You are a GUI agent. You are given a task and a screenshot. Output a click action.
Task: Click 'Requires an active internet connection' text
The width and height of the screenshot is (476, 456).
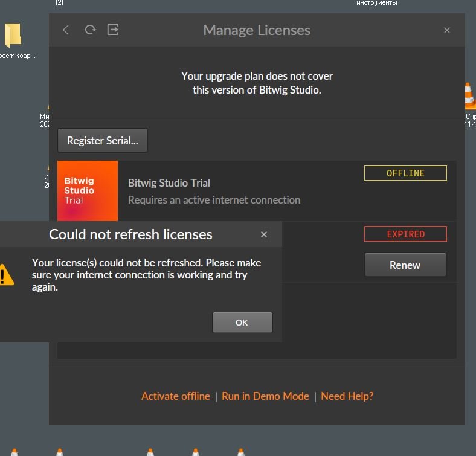coord(214,200)
